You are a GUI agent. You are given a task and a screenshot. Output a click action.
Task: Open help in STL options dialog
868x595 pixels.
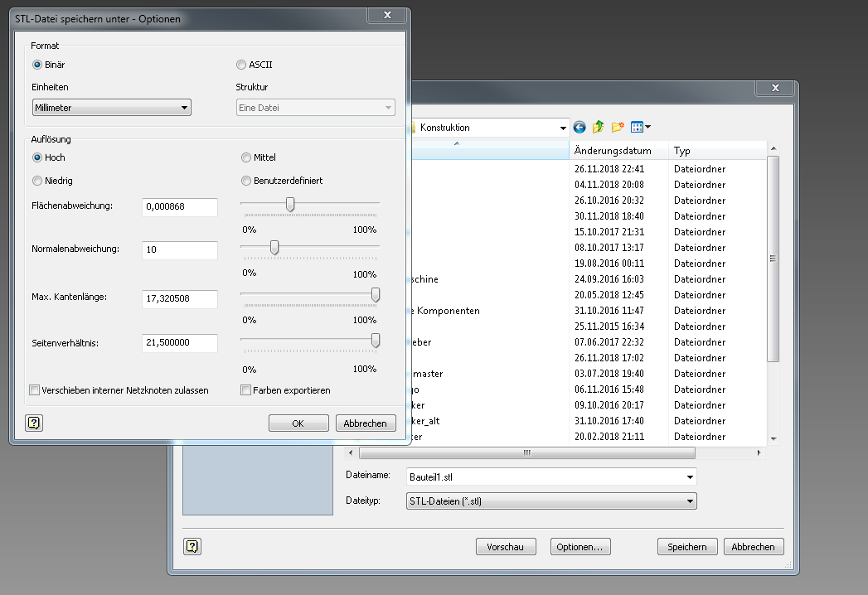click(34, 423)
